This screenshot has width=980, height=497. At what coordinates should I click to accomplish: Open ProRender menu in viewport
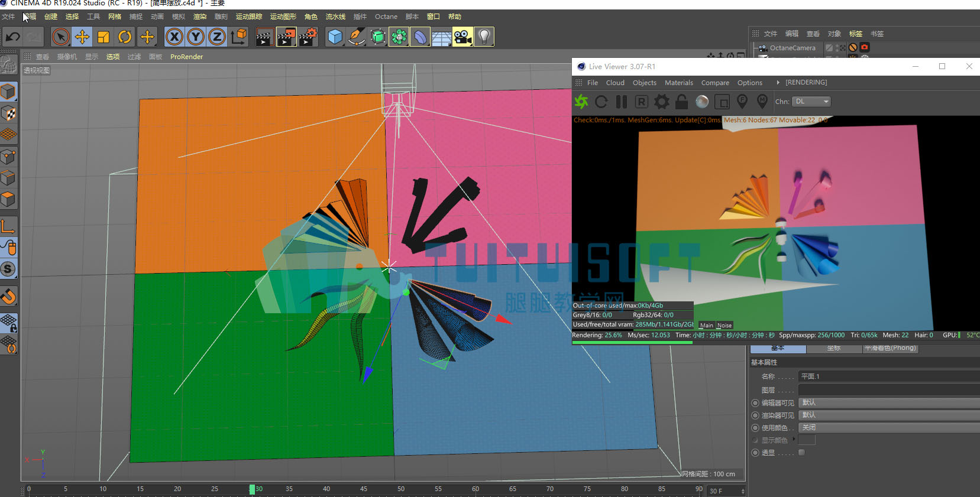click(x=186, y=57)
